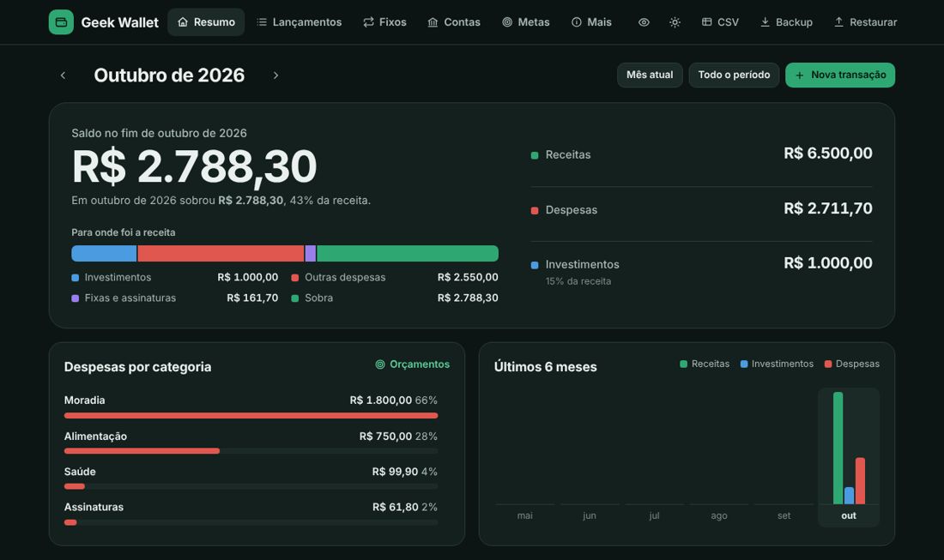Click the R$ 2.788,30 balance heading
Viewport: 944px width, 560px height.
[194, 166]
